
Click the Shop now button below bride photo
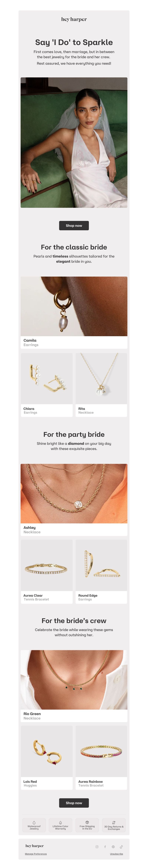74,225
